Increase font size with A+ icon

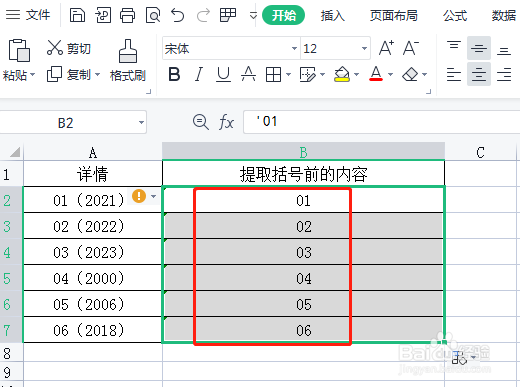(387, 48)
